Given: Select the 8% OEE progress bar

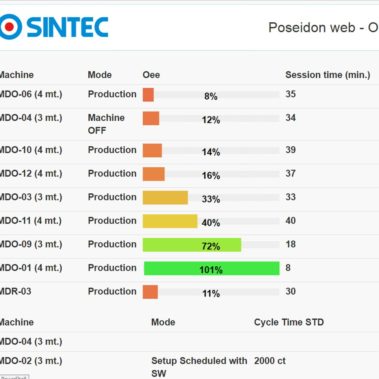Looking at the screenshot, I should (211, 95).
